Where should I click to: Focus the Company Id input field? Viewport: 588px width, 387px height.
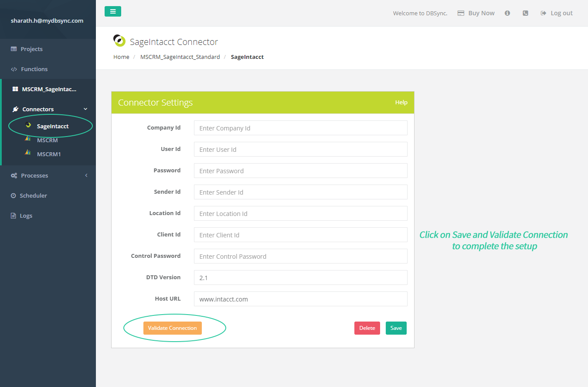[300, 128]
